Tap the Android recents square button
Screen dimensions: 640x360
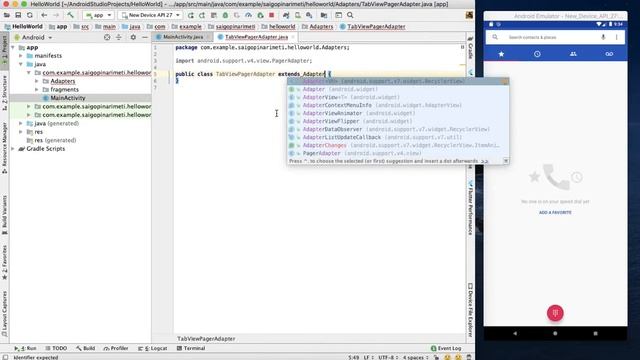(596, 333)
